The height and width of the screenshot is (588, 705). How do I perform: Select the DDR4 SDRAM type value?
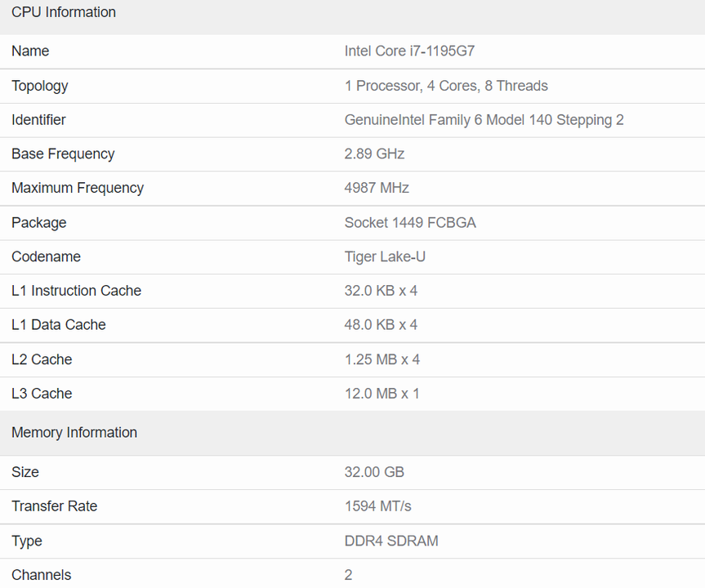(390, 541)
